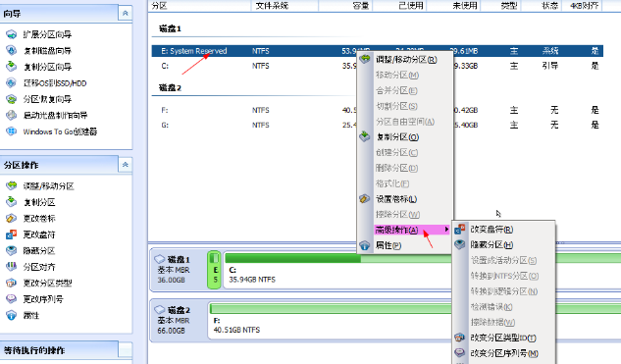Open the 迁移OS到SSD/HDD link

point(55,83)
